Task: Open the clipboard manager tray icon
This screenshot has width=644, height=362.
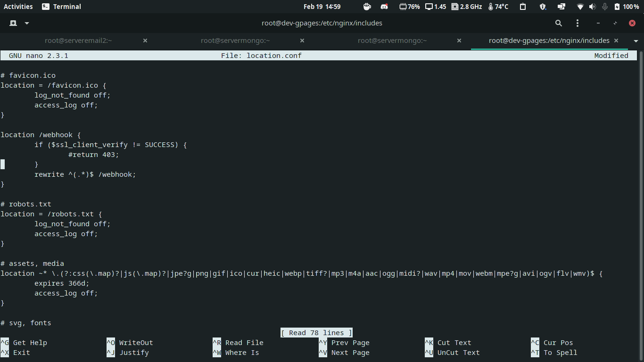Action: [x=523, y=7]
